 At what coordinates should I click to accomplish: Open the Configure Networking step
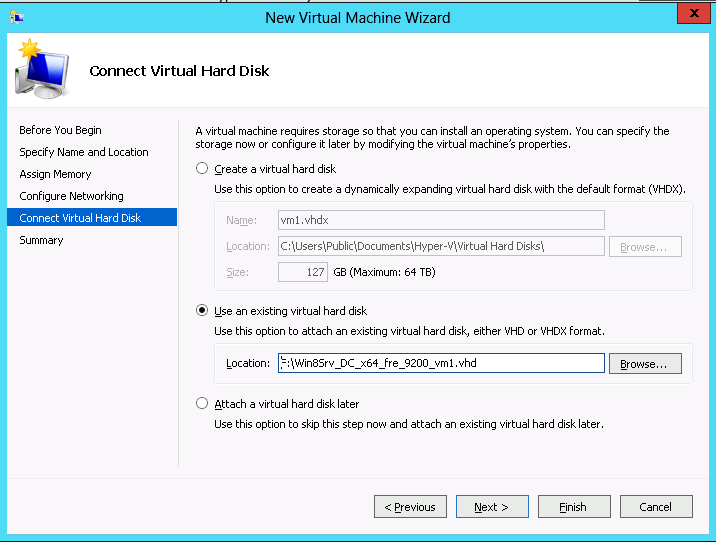pos(71,196)
